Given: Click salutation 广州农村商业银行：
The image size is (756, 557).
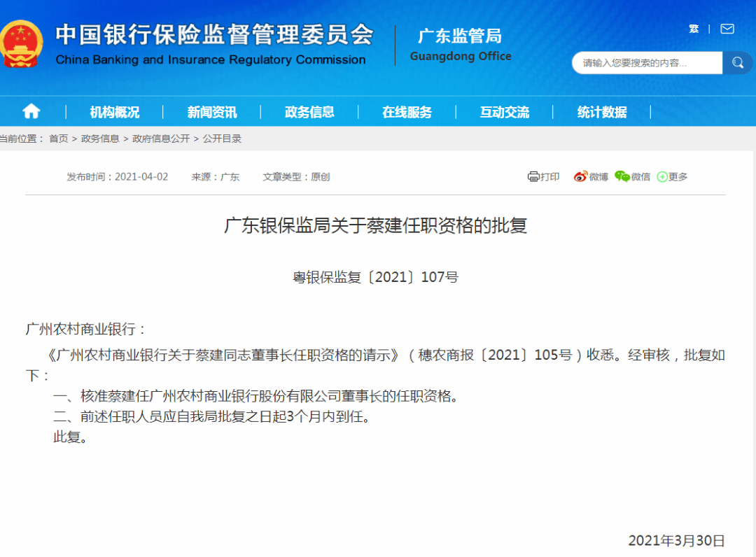Looking at the screenshot, I should (x=86, y=329).
